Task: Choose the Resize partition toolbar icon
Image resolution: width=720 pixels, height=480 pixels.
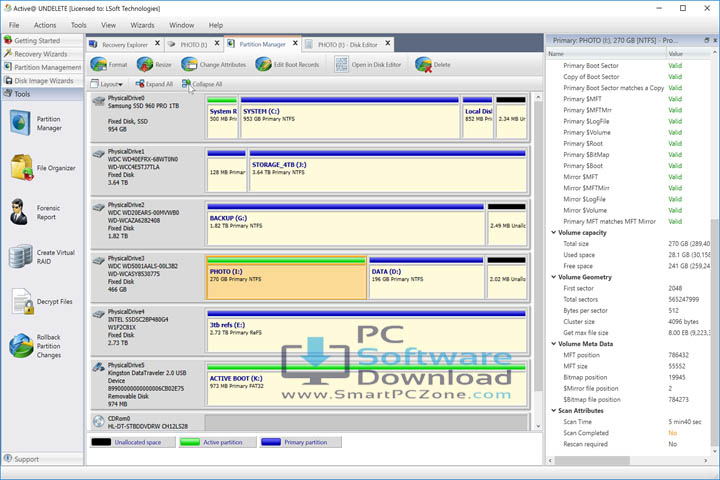Action: (154, 65)
